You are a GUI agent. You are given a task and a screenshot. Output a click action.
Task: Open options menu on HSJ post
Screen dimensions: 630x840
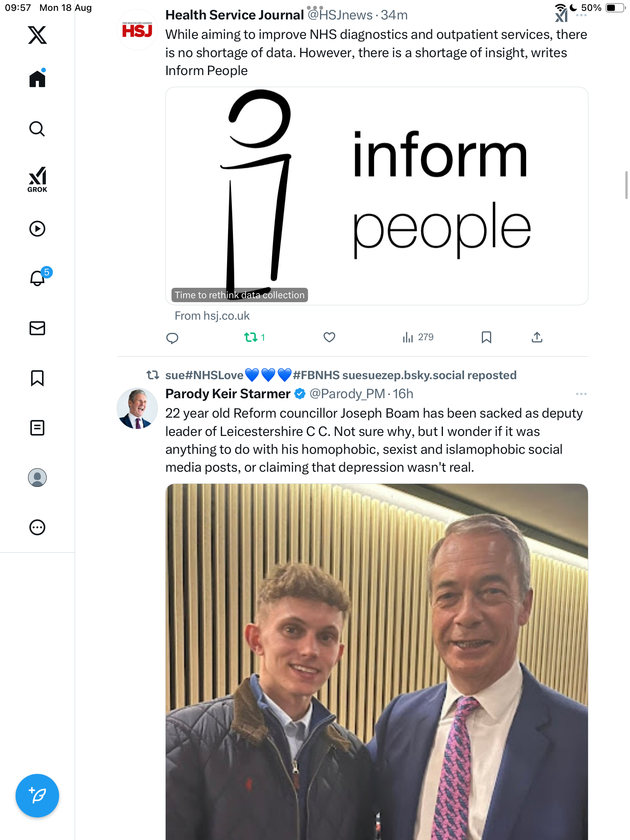(581, 15)
